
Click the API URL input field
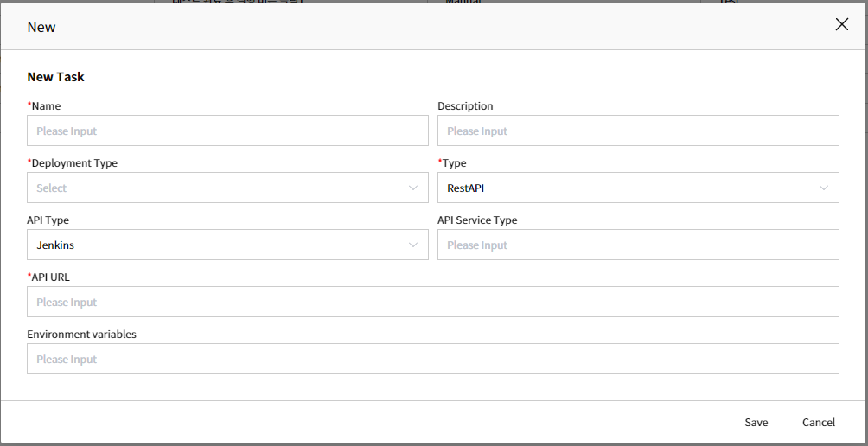(x=432, y=303)
